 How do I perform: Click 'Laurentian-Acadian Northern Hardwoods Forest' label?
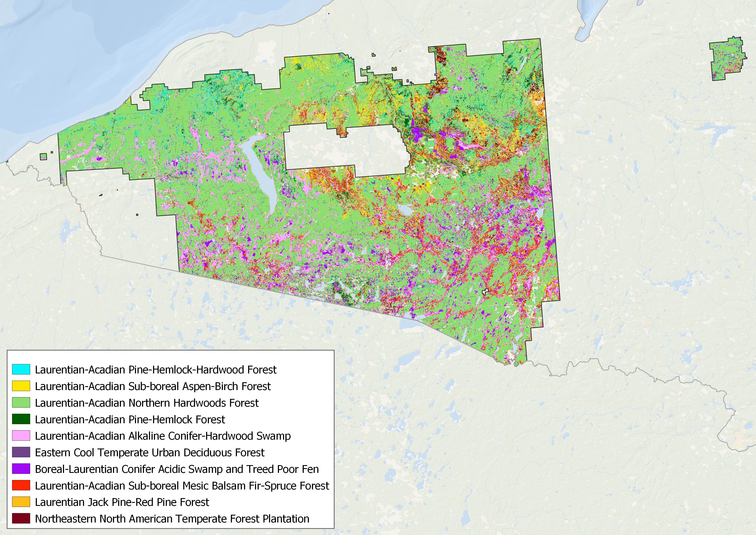pyautogui.click(x=147, y=403)
